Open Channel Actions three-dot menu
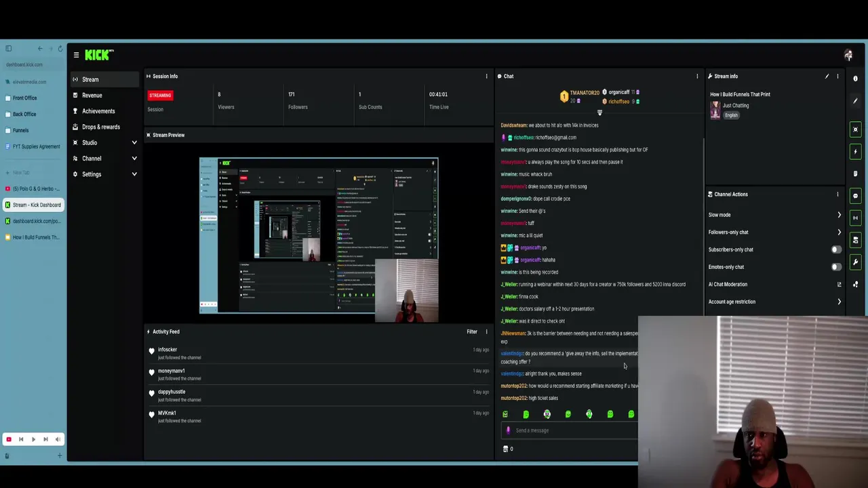This screenshot has height=488, width=868. point(837,194)
